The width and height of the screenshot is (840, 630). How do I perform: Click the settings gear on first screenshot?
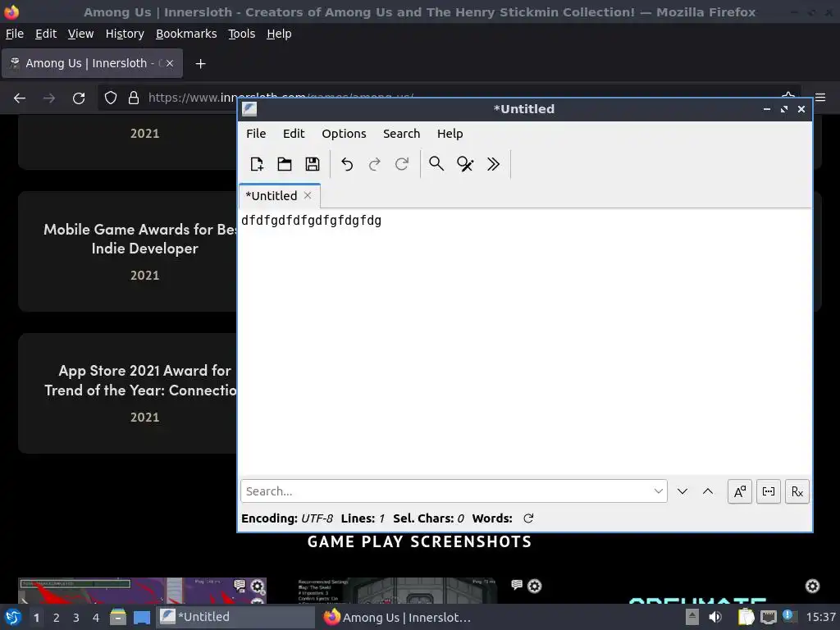258,586
